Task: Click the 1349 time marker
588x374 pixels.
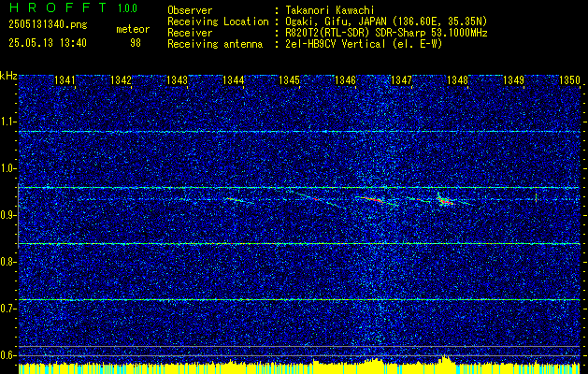Action: pyautogui.click(x=513, y=80)
